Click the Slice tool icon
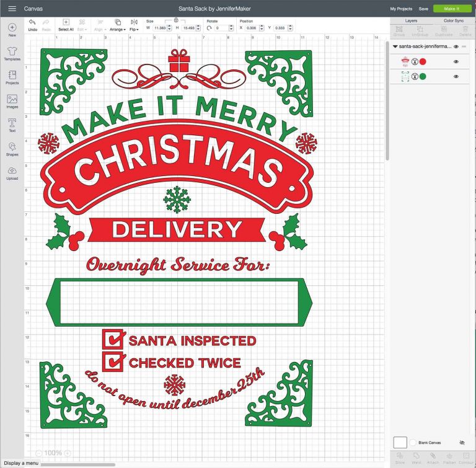 click(x=400, y=456)
